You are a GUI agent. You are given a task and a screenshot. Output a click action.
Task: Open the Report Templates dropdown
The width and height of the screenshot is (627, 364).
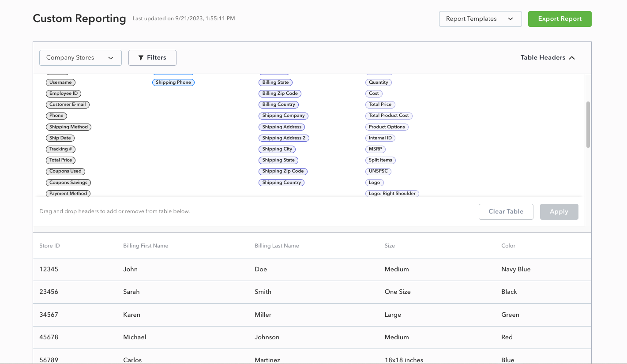coord(480,19)
